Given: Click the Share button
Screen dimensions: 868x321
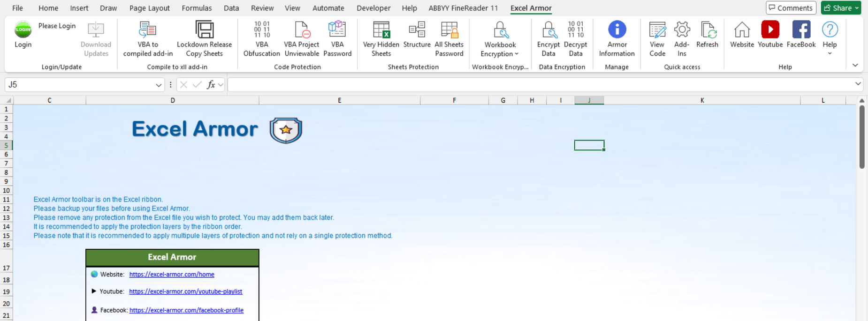Looking at the screenshot, I should 841,8.
